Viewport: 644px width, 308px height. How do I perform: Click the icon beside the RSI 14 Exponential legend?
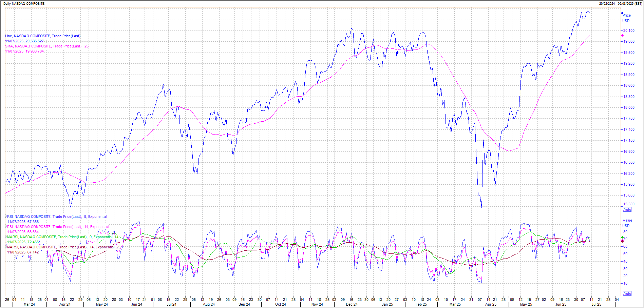click(6, 227)
